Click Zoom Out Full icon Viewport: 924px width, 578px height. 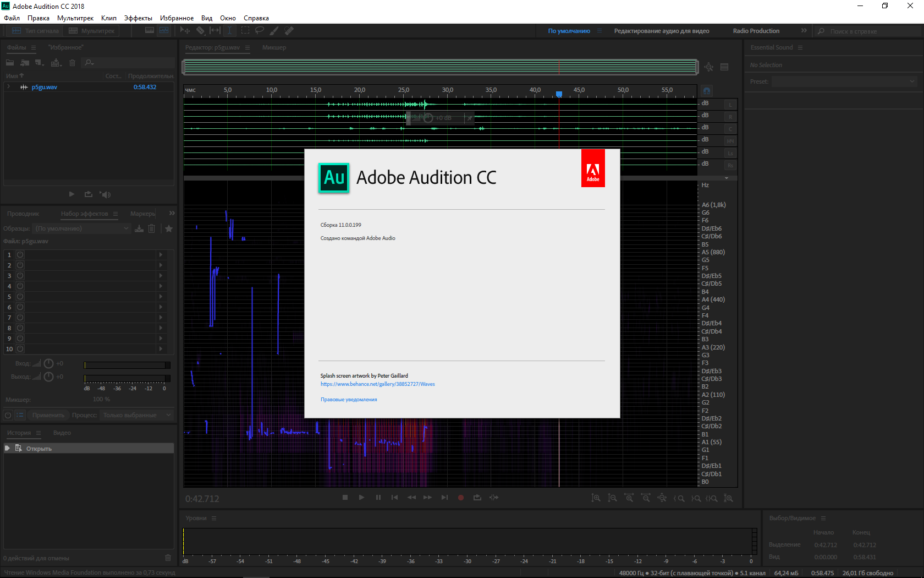click(662, 498)
